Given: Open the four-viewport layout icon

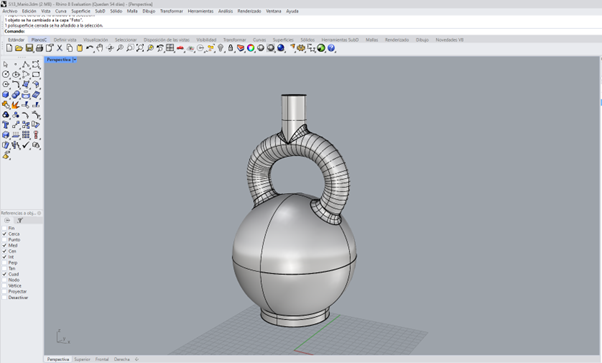Looking at the screenshot, I should 170,48.
